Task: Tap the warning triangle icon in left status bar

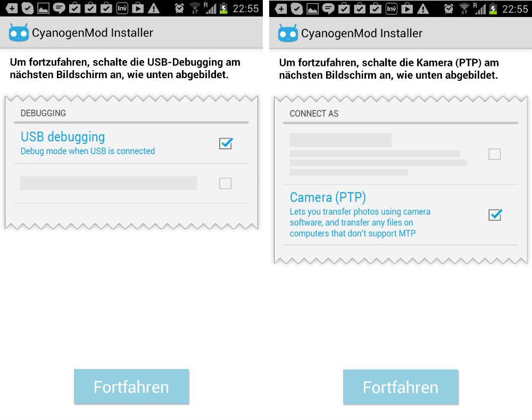Action: (154, 8)
